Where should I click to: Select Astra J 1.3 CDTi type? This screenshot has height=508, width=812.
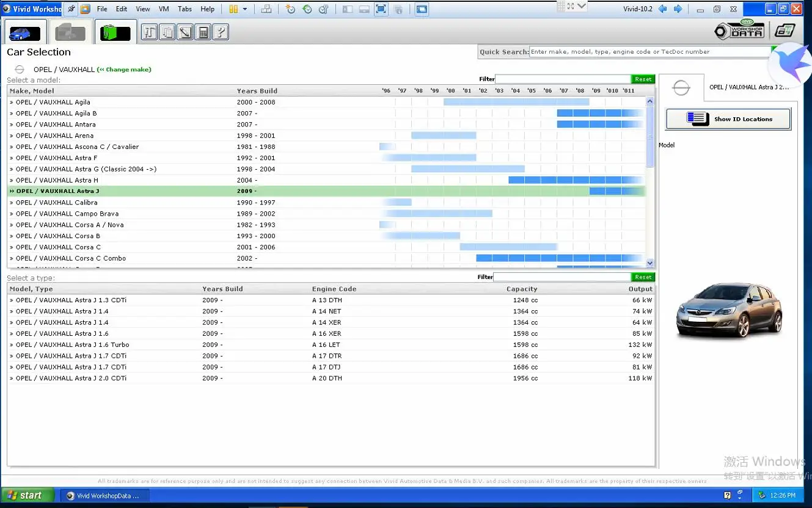coord(331,300)
